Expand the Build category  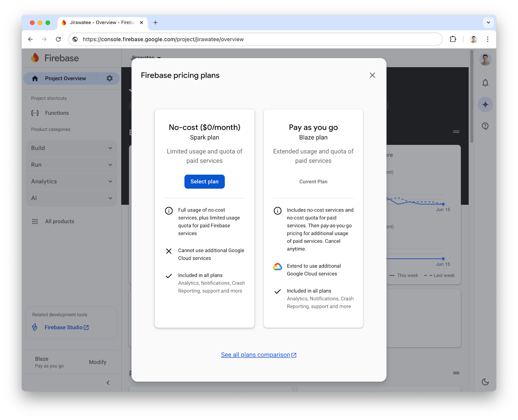pos(72,148)
